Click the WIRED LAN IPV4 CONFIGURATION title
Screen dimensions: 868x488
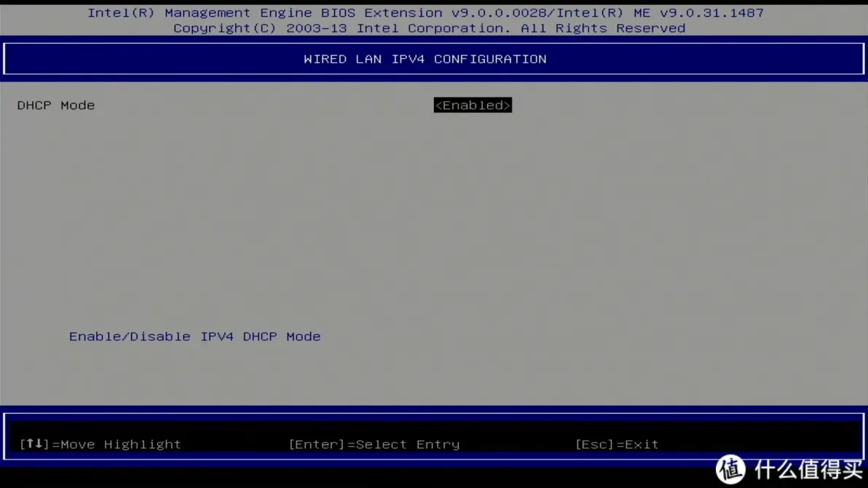(x=425, y=60)
